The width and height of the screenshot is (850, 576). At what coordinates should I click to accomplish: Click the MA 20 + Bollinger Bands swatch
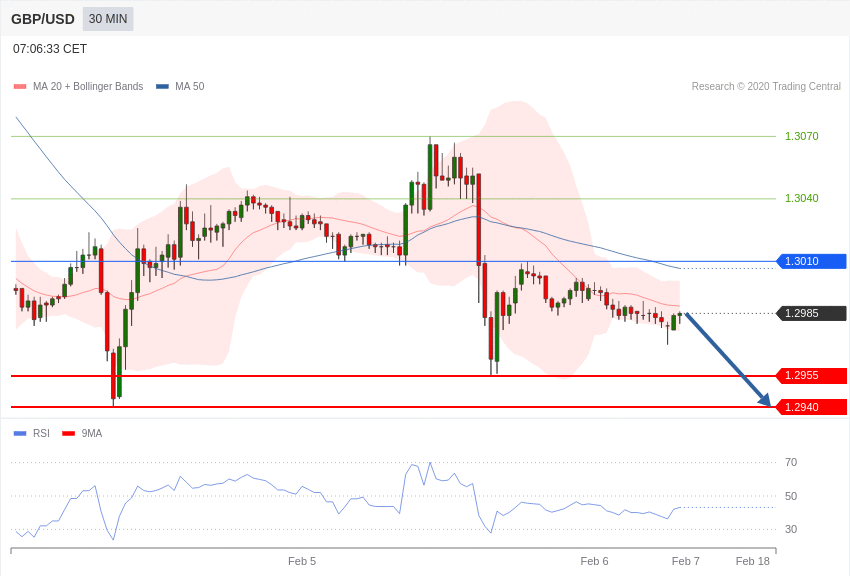tap(20, 87)
